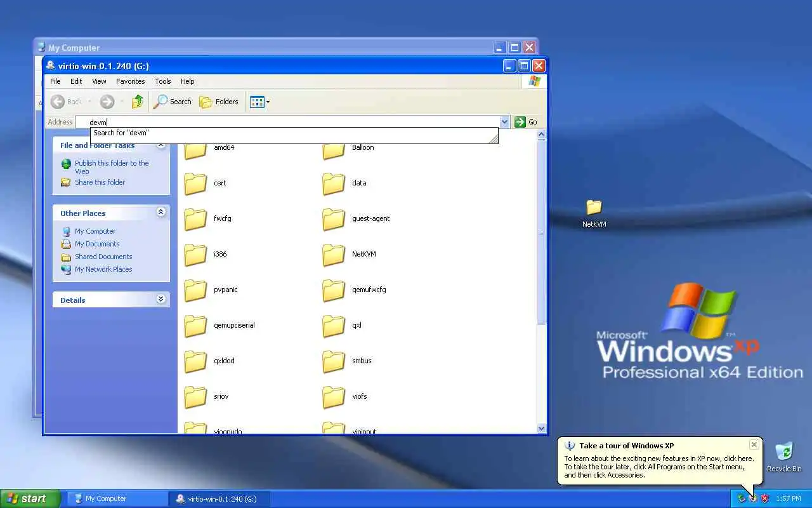Click the scroll down arrow in folder list

[542, 429]
